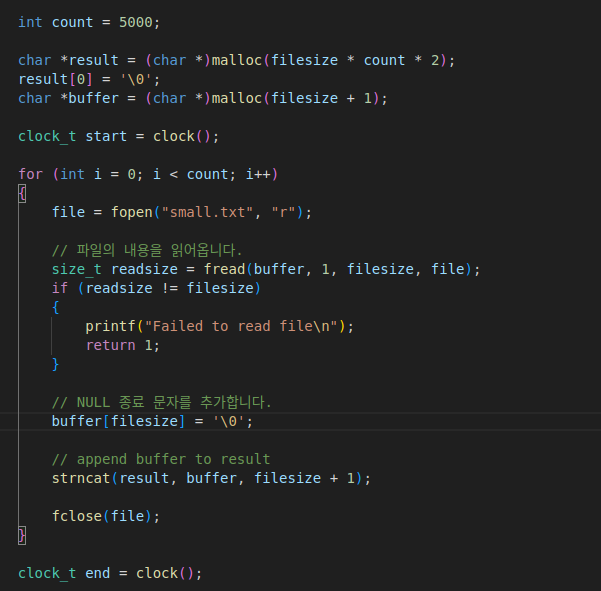The image size is (601, 591).
Task: Click the closing brace of for loop
Action: tap(22, 535)
